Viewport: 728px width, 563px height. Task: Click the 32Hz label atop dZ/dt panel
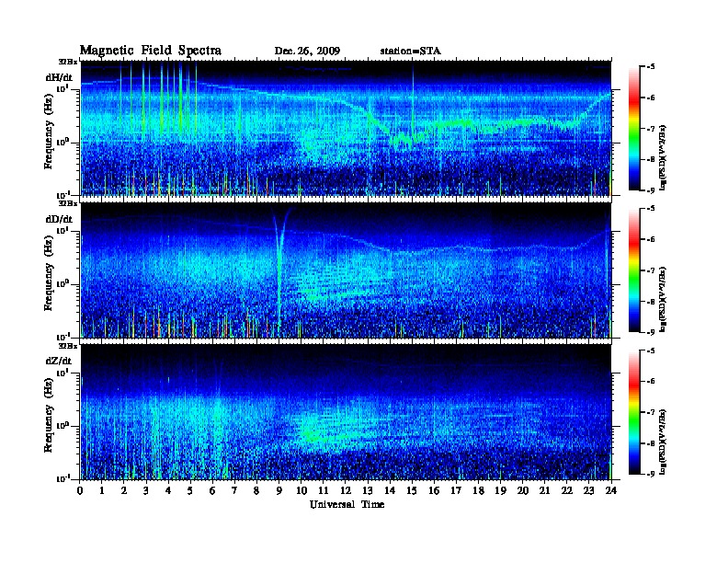pos(68,346)
